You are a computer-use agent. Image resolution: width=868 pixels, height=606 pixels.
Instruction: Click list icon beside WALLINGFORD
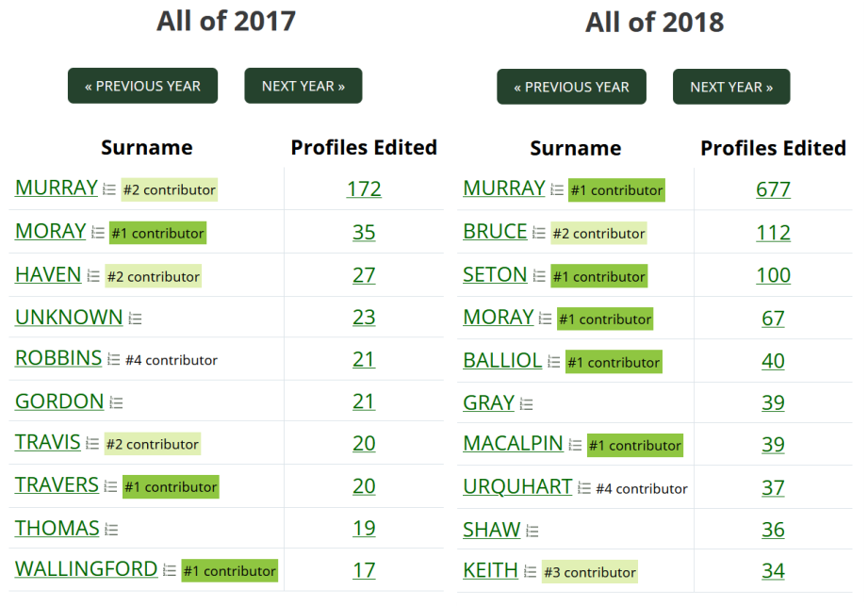(x=170, y=570)
